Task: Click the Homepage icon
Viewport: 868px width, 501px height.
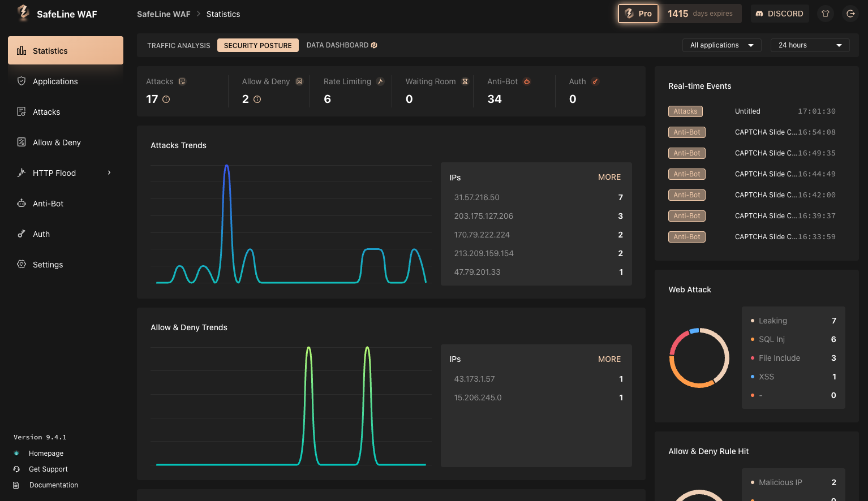Action: click(x=16, y=454)
